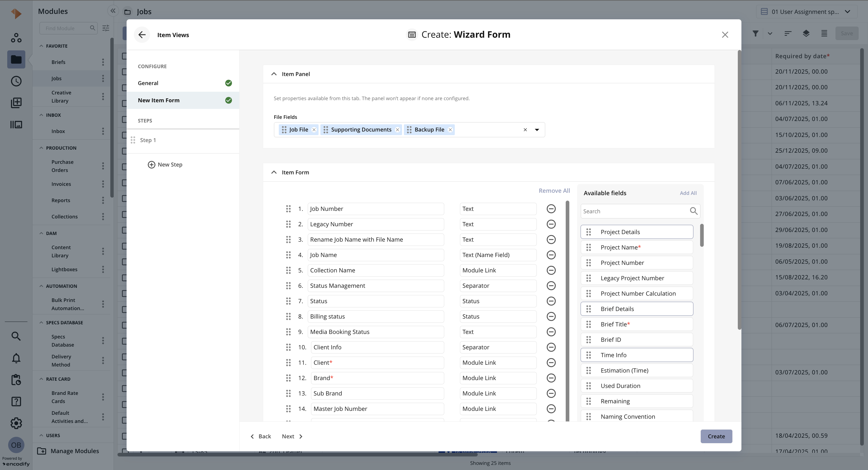Add a New Step
This screenshot has width=868, height=470.
pyautogui.click(x=165, y=164)
